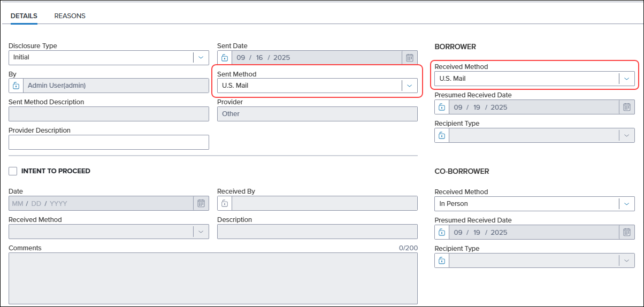The width and height of the screenshot is (644, 307).
Task: Check the Intent to Proceed checkbox
Action: (13, 171)
